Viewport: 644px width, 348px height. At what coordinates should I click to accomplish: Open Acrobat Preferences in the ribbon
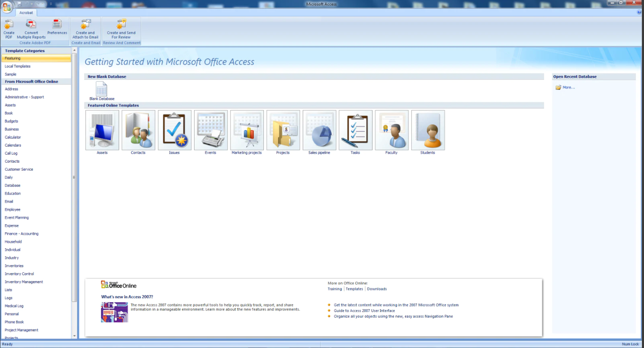[57, 24]
